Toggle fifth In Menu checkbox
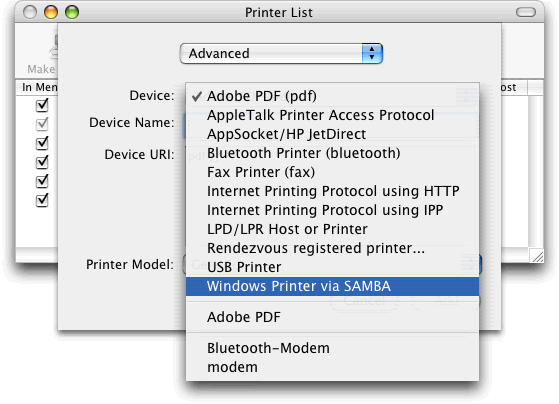559x404 pixels. (42, 181)
